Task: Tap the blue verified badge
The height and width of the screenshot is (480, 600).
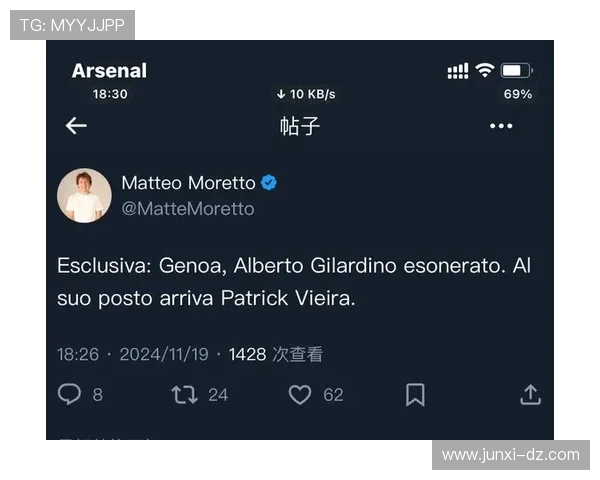Action: (x=269, y=183)
